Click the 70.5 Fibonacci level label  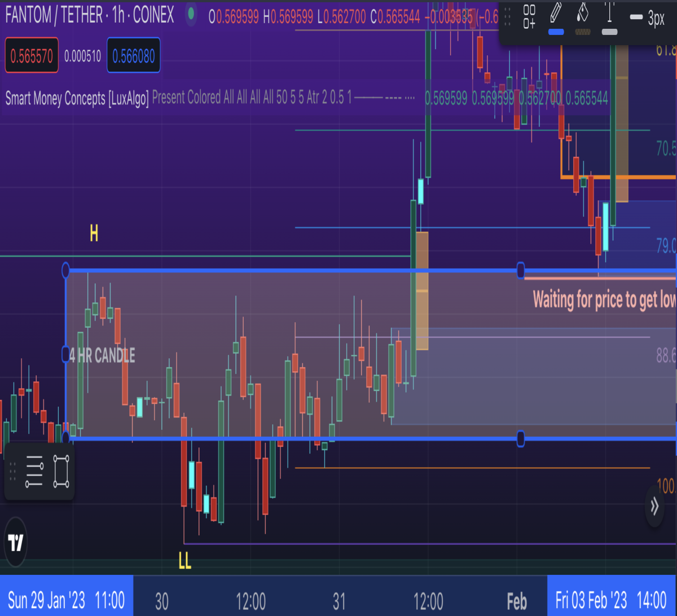coord(666,149)
